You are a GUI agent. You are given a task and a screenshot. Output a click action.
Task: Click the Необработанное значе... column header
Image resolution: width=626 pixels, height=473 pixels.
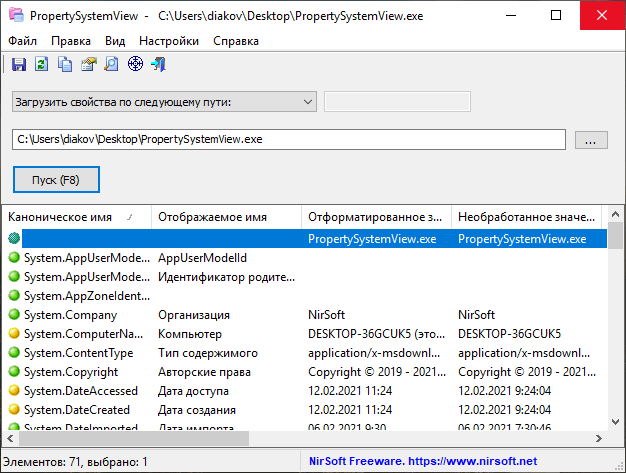point(526,217)
